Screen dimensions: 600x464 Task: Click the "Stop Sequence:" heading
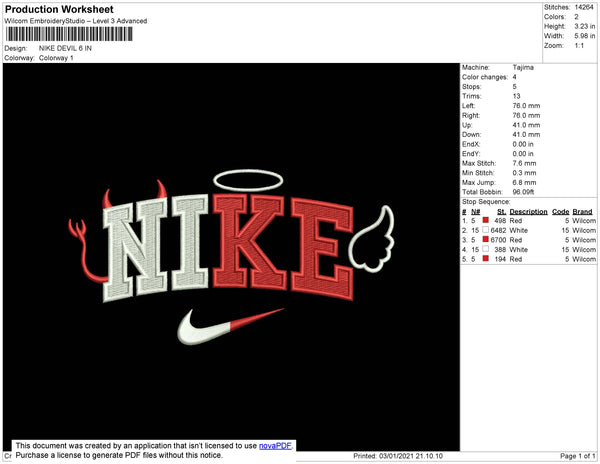[486, 202]
